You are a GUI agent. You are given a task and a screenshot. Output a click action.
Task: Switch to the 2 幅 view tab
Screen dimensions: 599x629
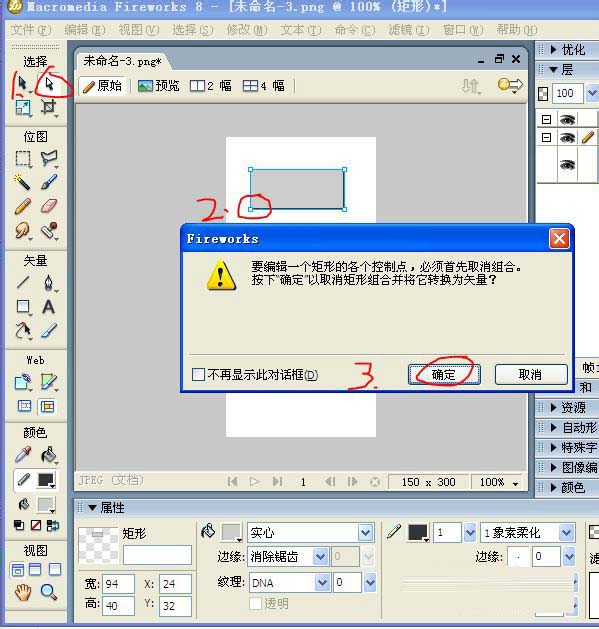(x=211, y=85)
